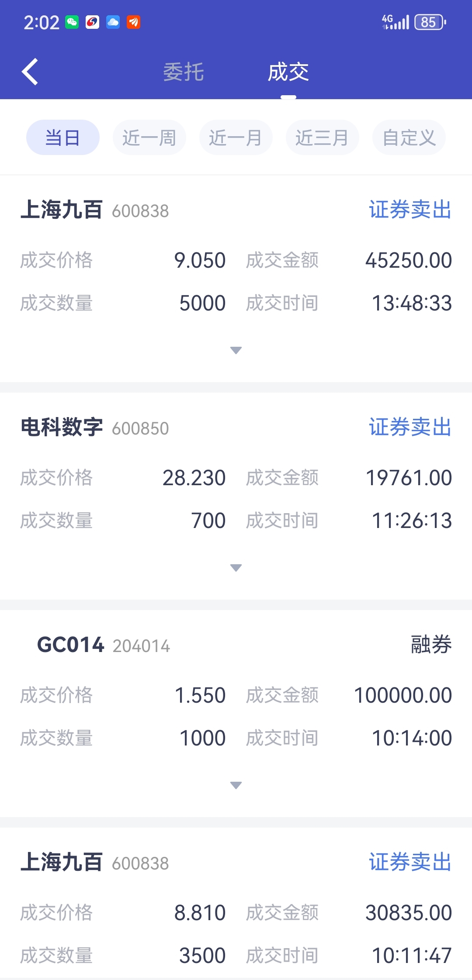The height and width of the screenshot is (980, 472).
Task: Tap the WeChat status bar icon
Action: point(72,22)
